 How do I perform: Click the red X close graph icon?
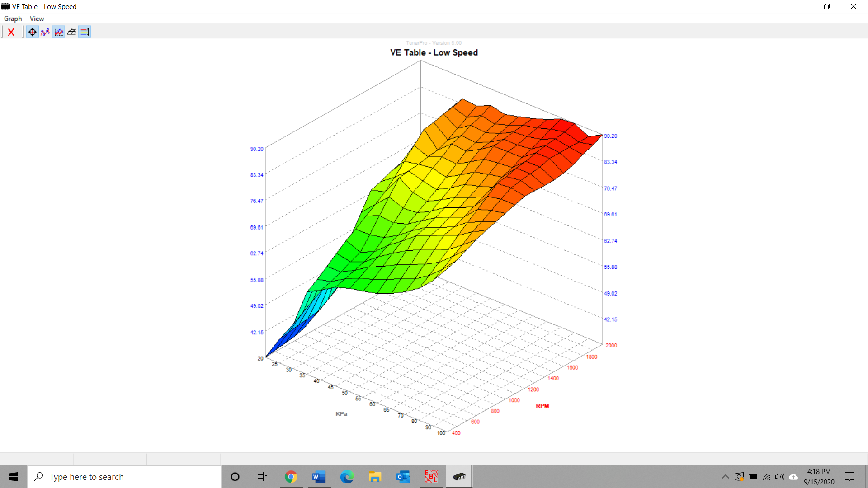point(11,32)
